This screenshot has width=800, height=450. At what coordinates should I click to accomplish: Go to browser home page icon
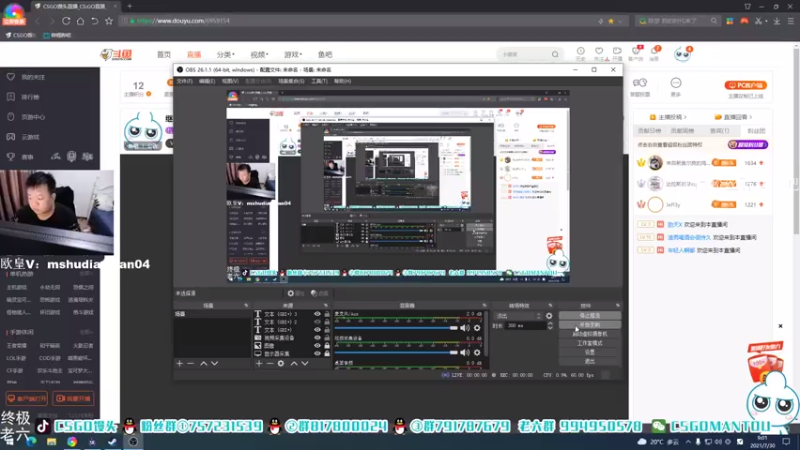80,21
